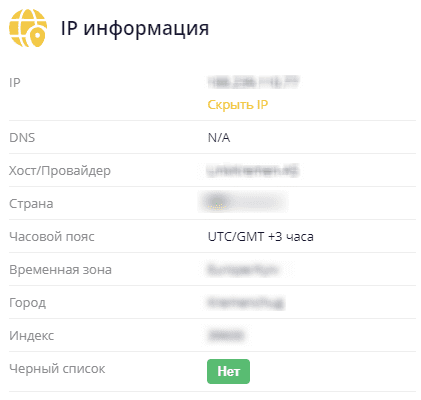
Task: Click the 'Скрыть IP' link
Action: pos(238,105)
